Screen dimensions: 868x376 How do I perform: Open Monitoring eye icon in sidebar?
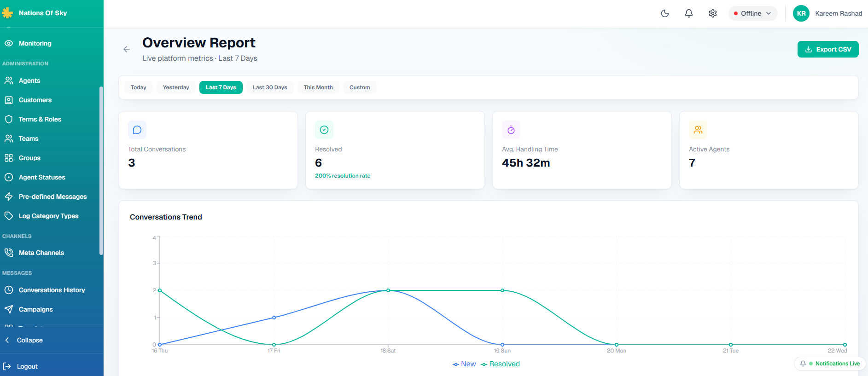tap(9, 43)
